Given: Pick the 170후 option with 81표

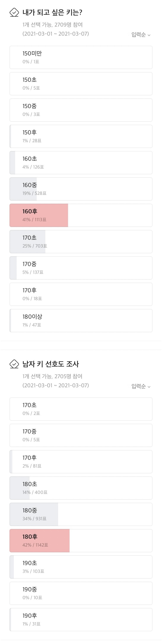Looking at the screenshot, I should tap(81, 462).
